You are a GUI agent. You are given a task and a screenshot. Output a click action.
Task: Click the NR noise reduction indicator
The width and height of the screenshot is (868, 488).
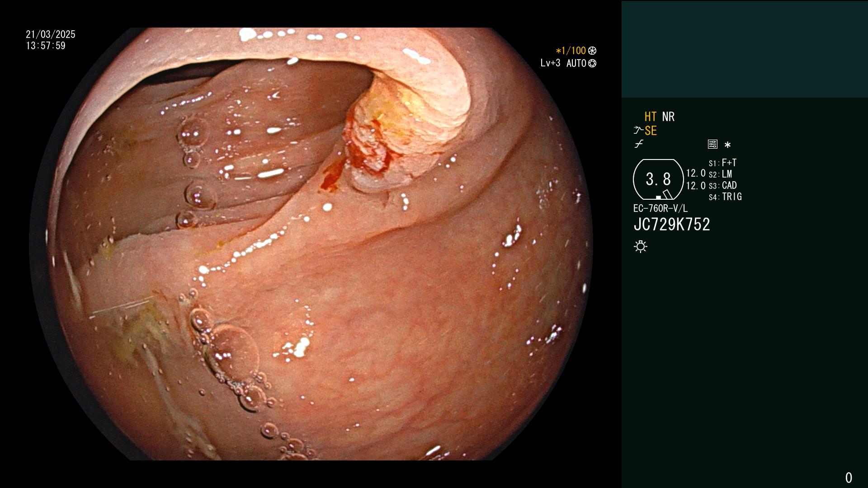click(668, 117)
